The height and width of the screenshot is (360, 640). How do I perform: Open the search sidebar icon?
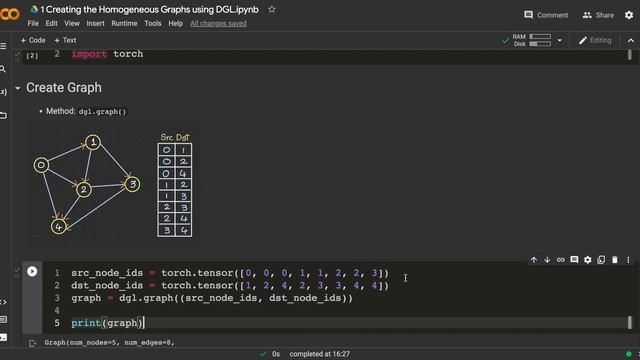tap(3, 69)
